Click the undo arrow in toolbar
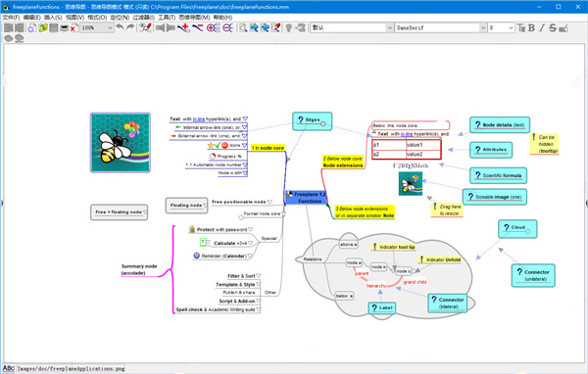Screen dimensions: 588x374 coord(120,27)
